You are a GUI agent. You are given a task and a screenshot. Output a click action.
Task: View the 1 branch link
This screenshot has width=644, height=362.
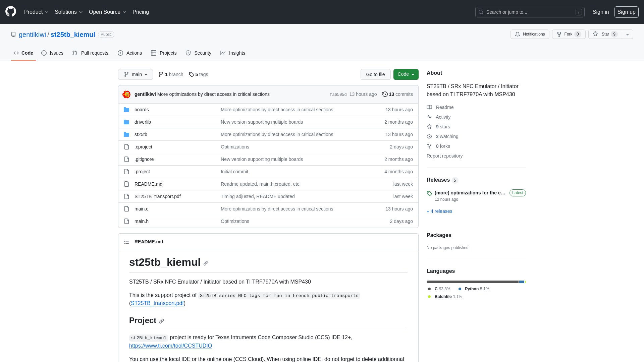click(x=171, y=74)
